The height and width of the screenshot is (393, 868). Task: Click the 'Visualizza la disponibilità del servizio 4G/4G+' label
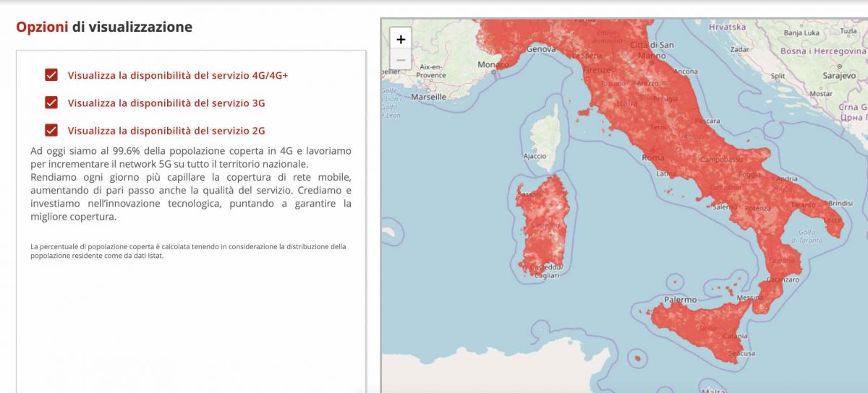[x=177, y=76]
